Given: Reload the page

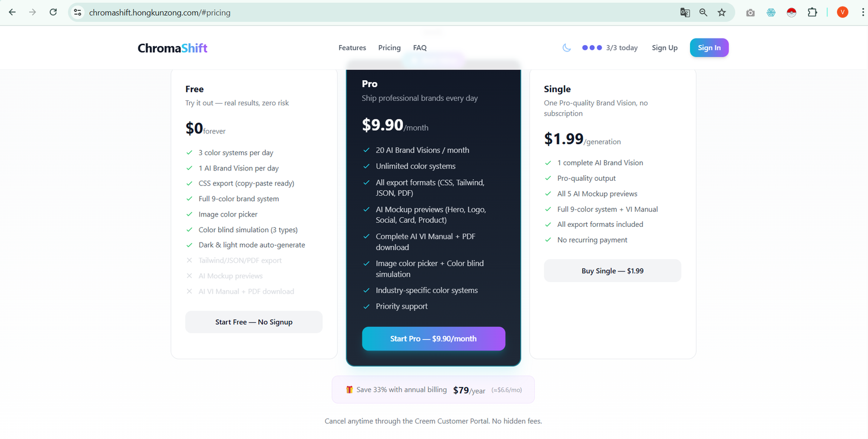Looking at the screenshot, I should pos(53,12).
